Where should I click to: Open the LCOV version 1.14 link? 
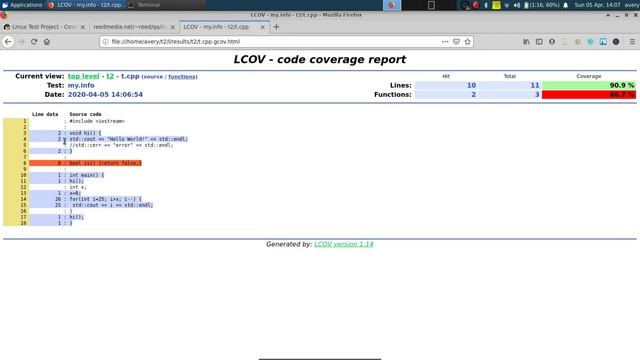(x=344, y=244)
